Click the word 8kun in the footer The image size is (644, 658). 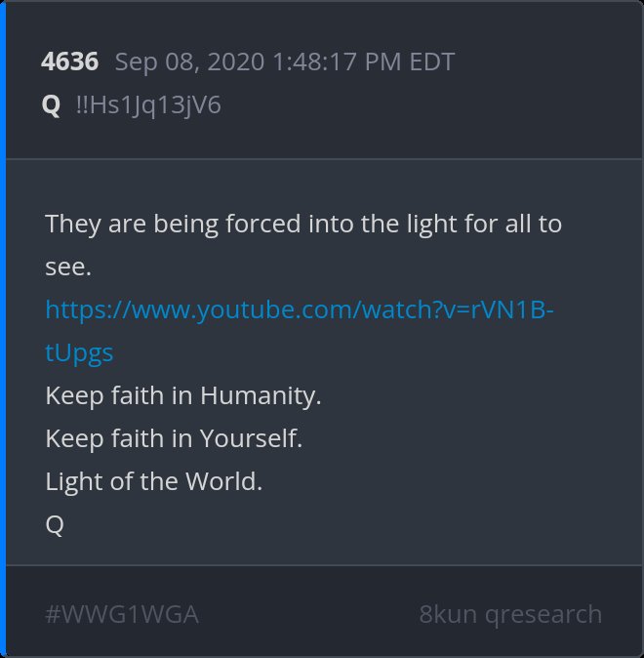click(x=448, y=614)
